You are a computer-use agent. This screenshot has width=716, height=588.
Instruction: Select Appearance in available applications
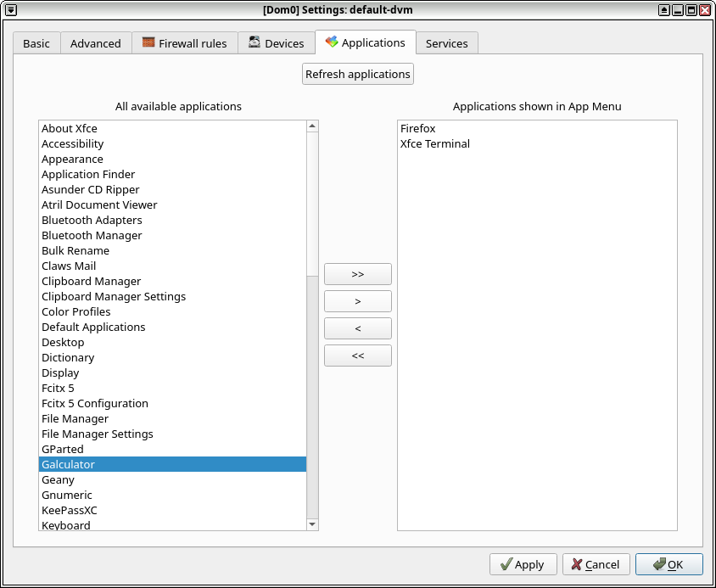[x=172, y=159]
